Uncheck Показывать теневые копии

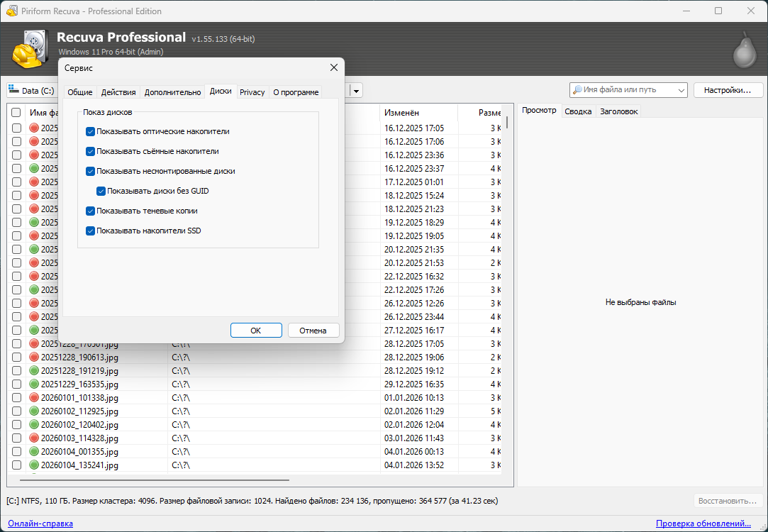point(90,211)
